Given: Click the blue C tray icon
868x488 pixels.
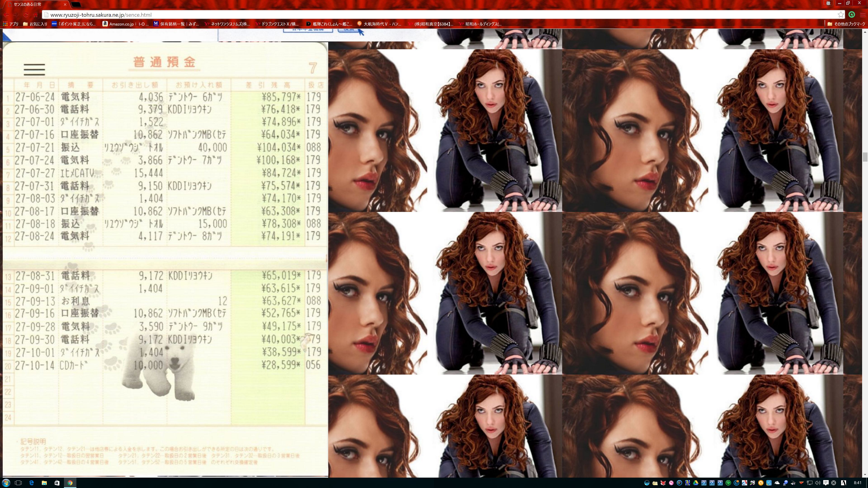Looking at the screenshot, I should point(736,483).
